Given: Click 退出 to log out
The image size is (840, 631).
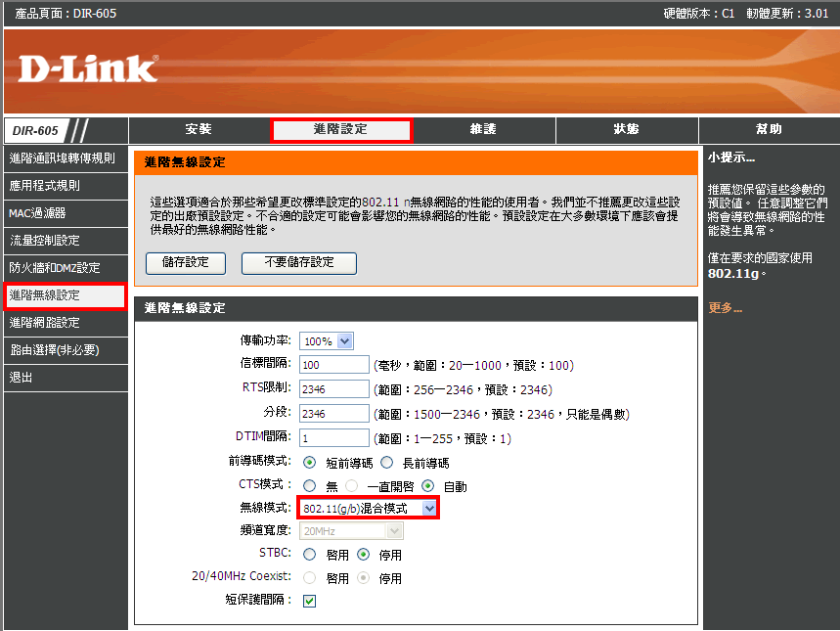Looking at the screenshot, I should [66, 378].
